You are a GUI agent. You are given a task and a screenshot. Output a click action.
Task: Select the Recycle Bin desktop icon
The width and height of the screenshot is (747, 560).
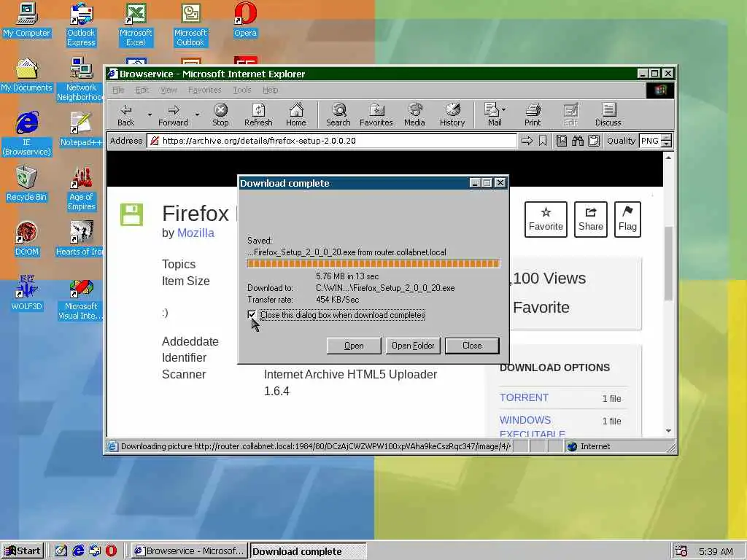26,184
